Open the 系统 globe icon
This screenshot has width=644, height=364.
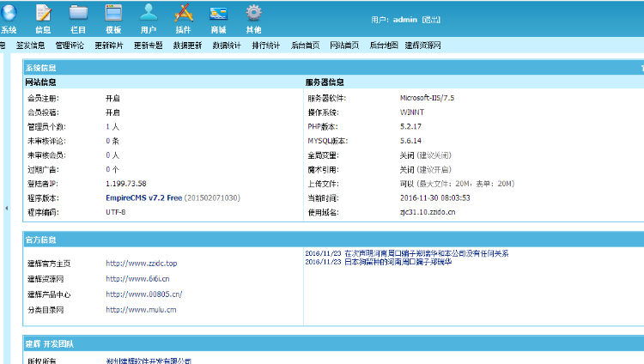click(x=9, y=13)
